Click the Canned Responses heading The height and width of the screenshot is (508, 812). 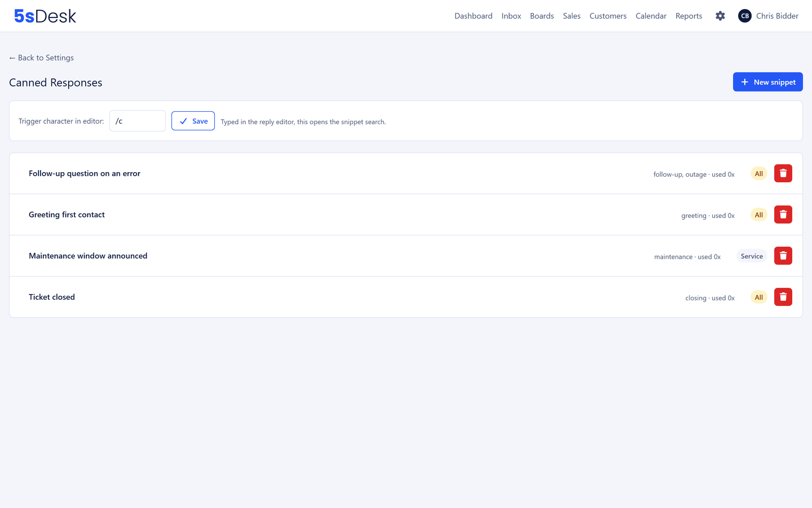(x=56, y=82)
